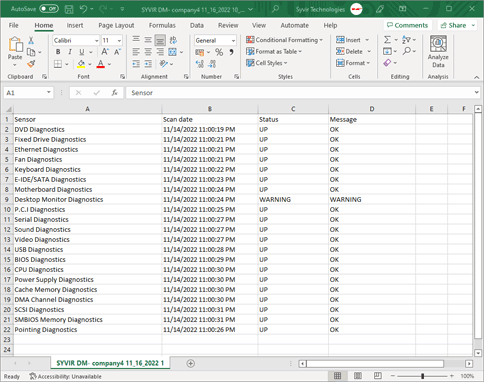Switch to the Review tab
The height and width of the screenshot is (382, 484).
click(x=228, y=25)
